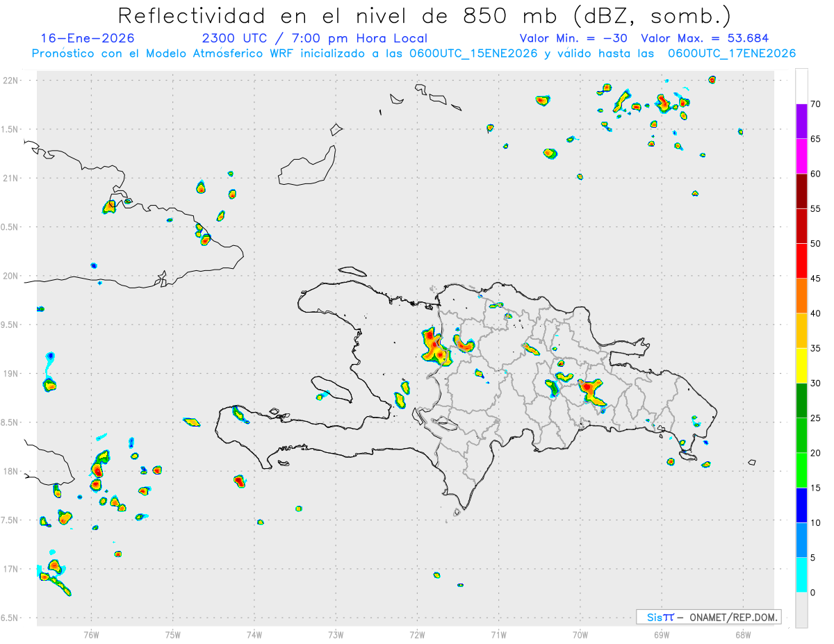Click the '18N' latitude axis label

[11, 472]
